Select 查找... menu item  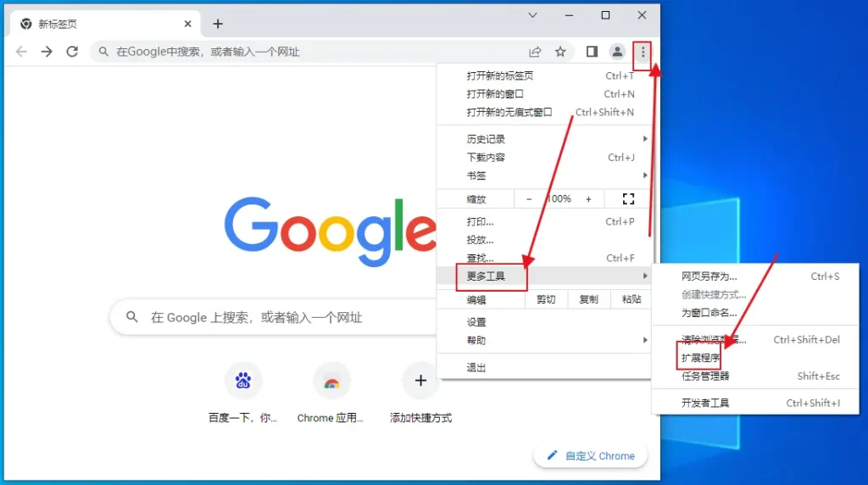[x=545, y=258]
